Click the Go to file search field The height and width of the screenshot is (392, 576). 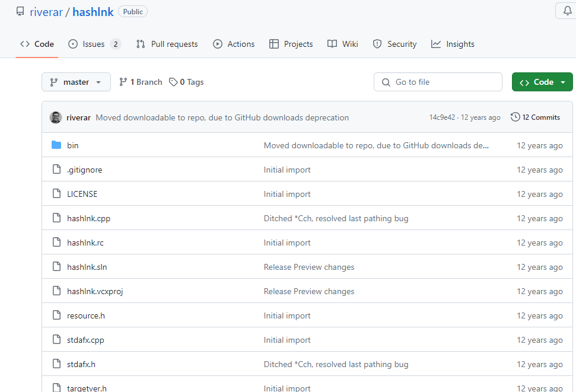pyautogui.click(x=445, y=82)
